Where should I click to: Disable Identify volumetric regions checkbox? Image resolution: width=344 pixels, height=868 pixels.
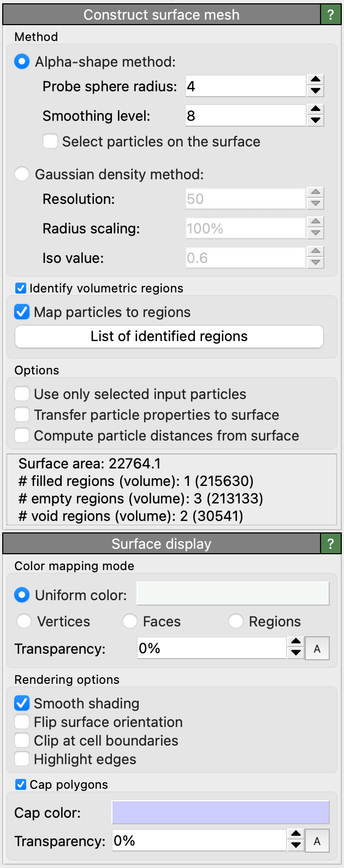[x=21, y=288]
